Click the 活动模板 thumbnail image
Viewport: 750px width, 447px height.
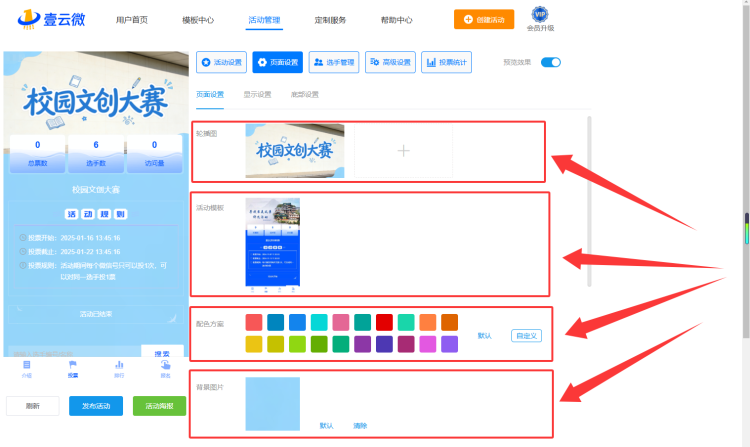point(273,242)
